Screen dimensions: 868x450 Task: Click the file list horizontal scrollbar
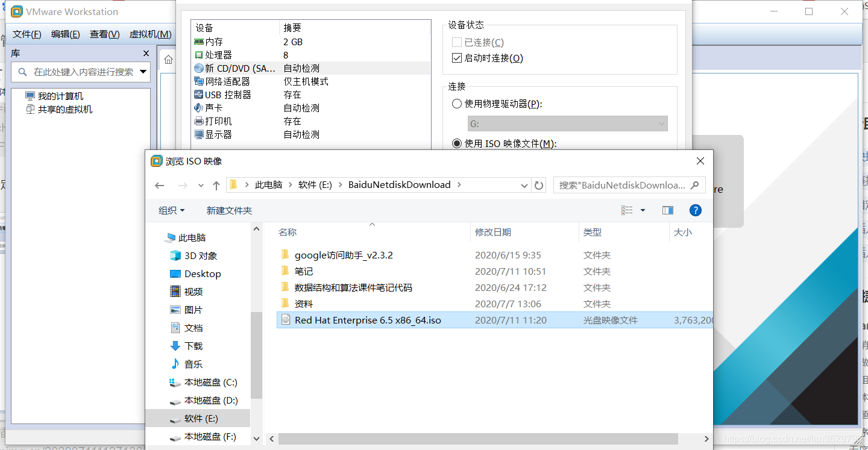(479, 439)
